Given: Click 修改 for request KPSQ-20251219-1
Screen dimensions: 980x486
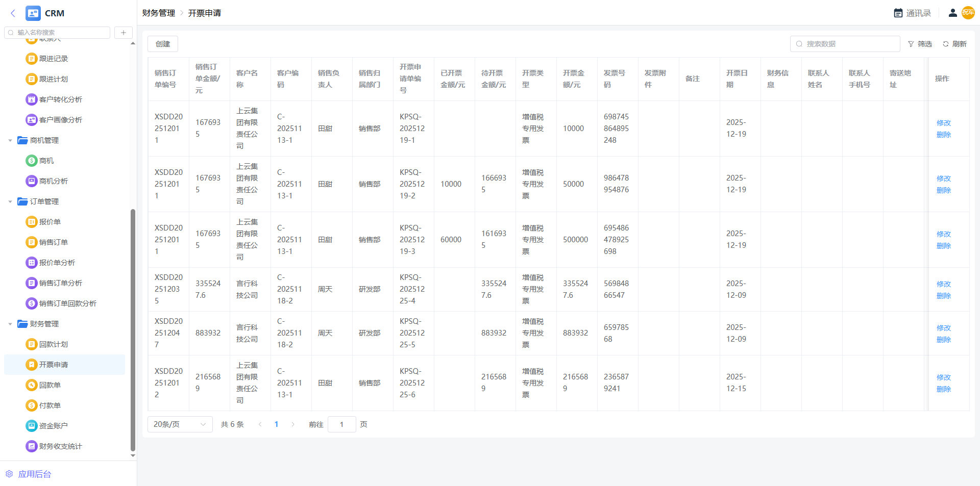Looking at the screenshot, I should 943,123.
